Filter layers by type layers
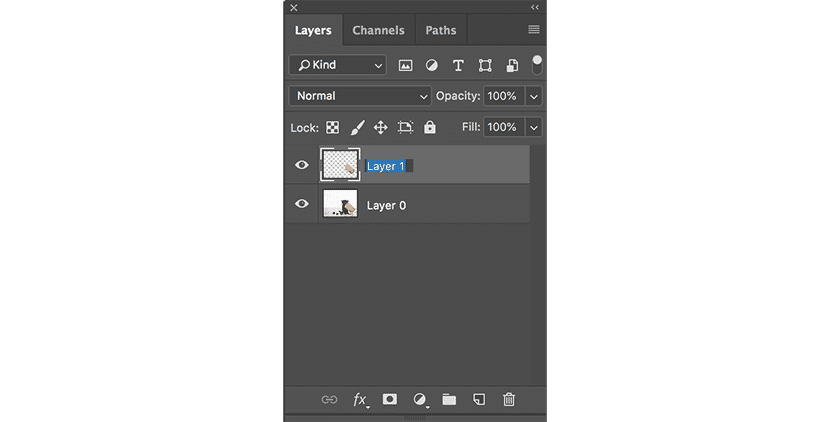The height and width of the screenshot is (422, 830). tap(458, 65)
